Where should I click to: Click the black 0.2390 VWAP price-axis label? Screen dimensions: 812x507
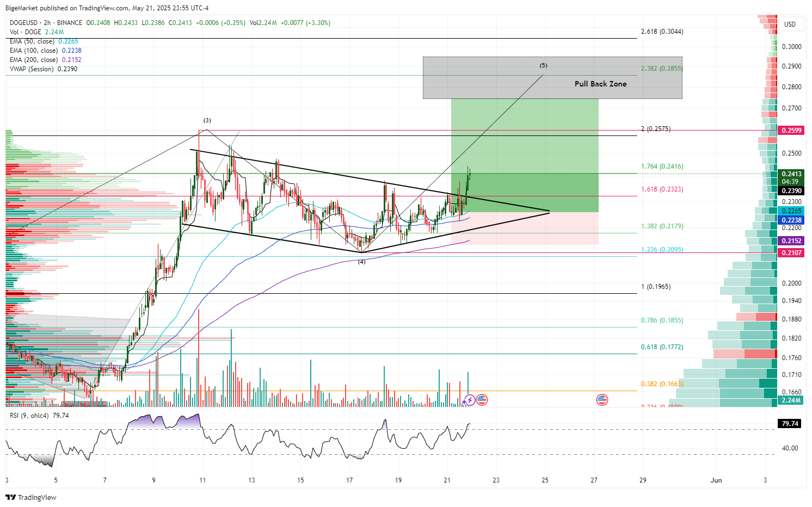[791, 191]
